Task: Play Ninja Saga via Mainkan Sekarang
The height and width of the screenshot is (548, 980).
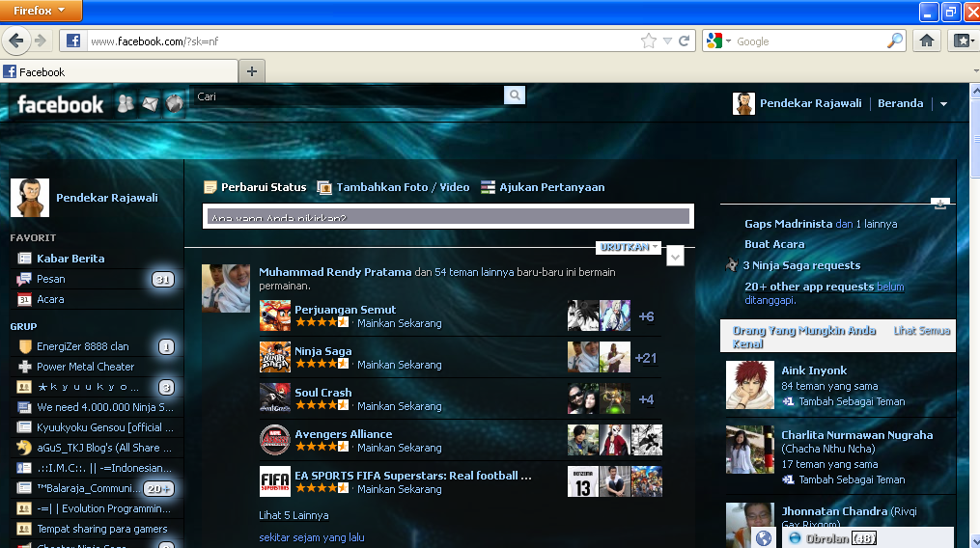Action: pyautogui.click(x=400, y=365)
